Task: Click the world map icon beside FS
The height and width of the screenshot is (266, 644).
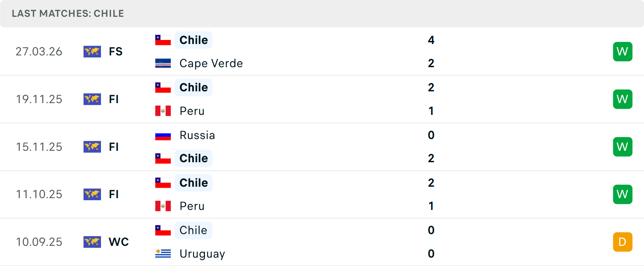Action: 92,51
